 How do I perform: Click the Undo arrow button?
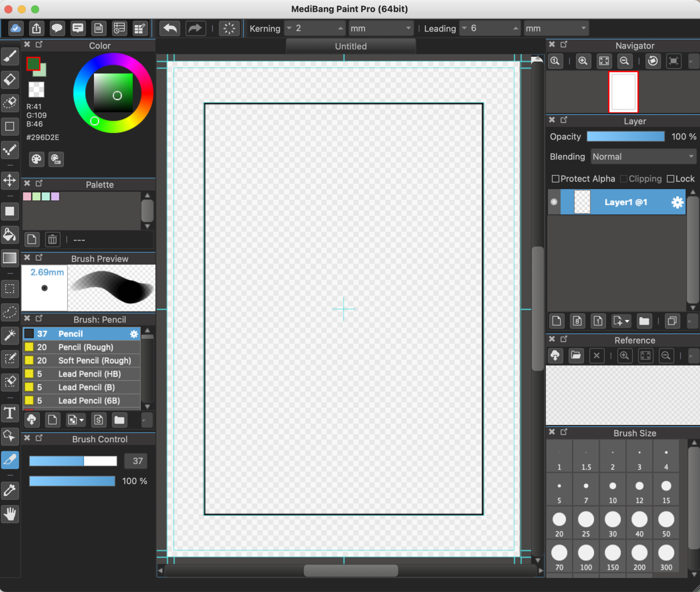tap(170, 28)
